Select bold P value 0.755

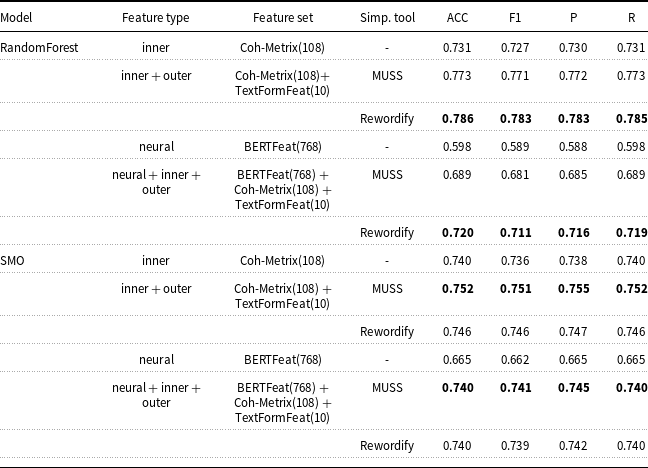tap(573, 289)
